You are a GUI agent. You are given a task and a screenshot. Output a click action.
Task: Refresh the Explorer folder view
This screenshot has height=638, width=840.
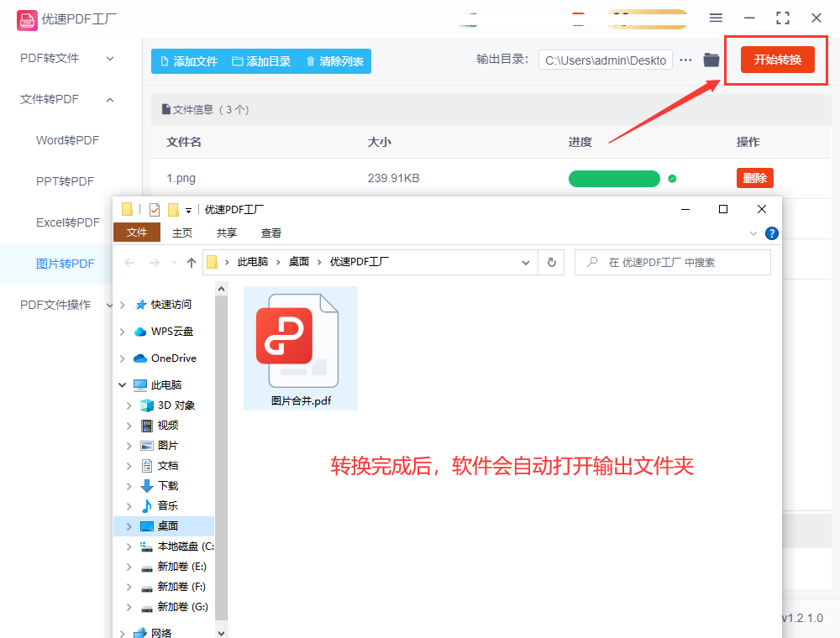(x=551, y=262)
